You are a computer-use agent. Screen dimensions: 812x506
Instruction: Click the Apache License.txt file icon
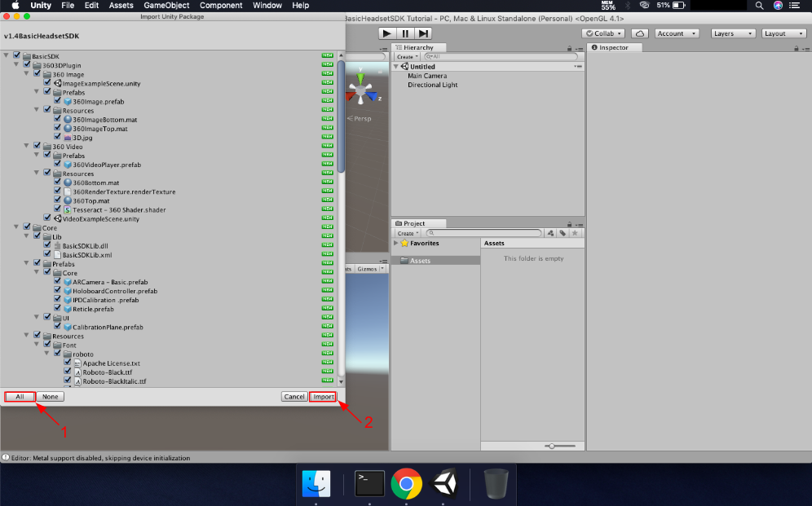(x=77, y=363)
